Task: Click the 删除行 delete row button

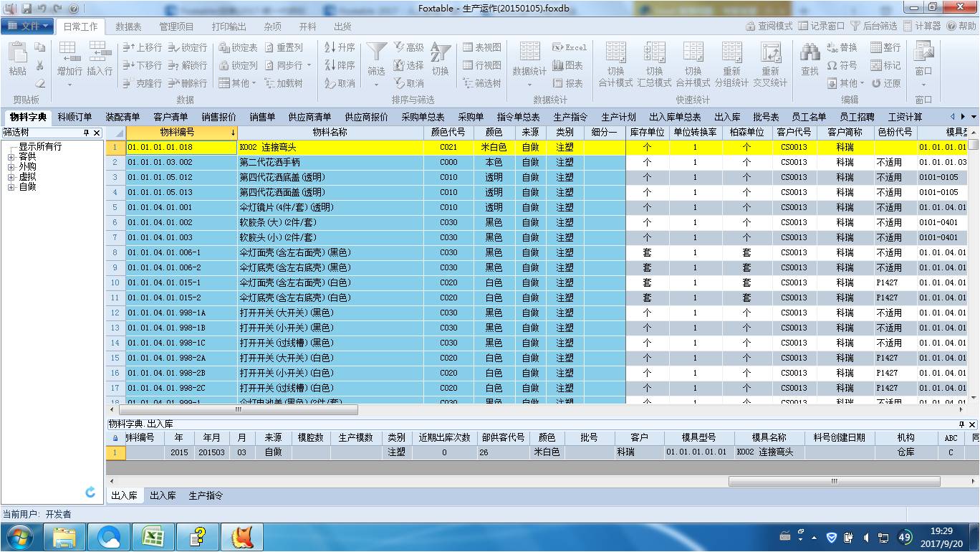Action: click(188, 83)
